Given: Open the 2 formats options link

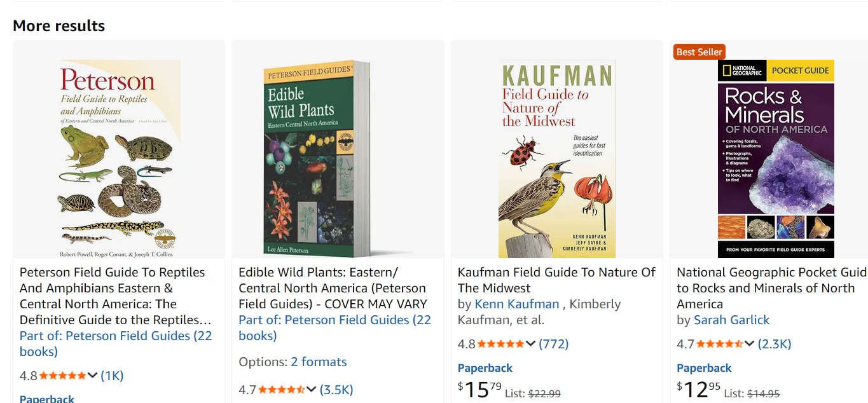Looking at the screenshot, I should click(319, 362).
